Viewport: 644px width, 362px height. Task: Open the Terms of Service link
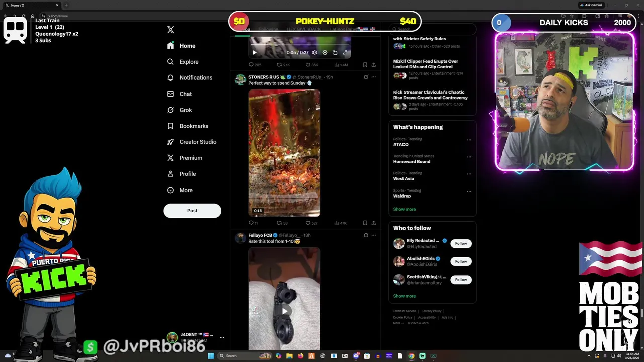pyautogui.click(x=405, y=311)
